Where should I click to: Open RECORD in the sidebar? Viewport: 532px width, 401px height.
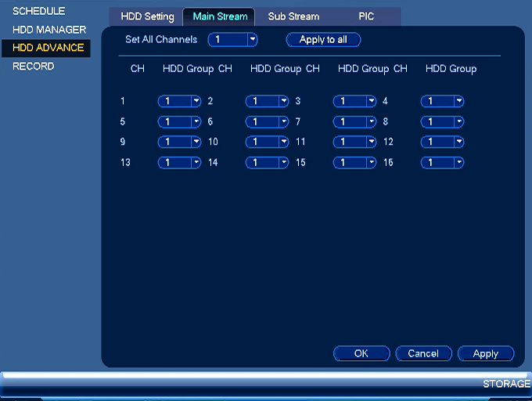point(33,67)
